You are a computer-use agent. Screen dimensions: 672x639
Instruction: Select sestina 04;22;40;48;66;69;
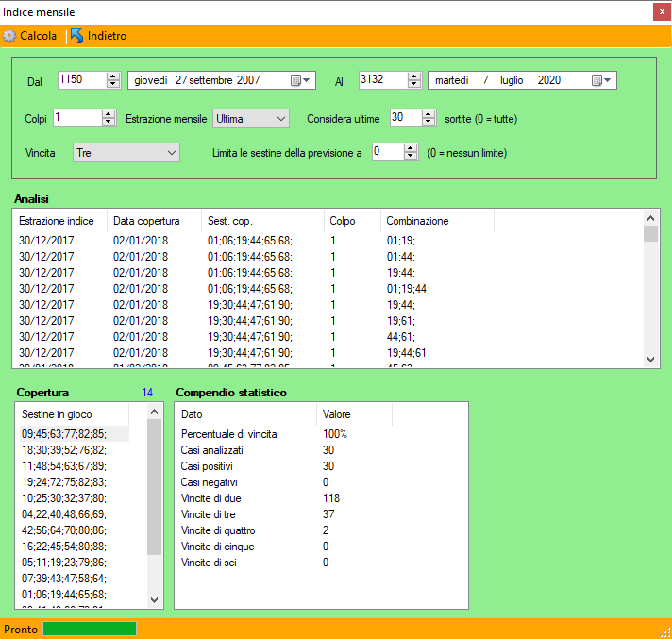tap(74, 513)
